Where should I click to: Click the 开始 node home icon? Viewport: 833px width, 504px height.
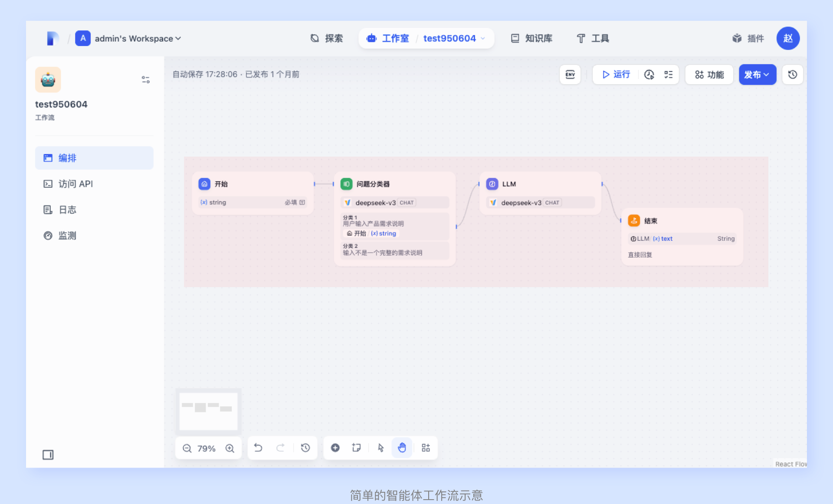tap(204, 184)
